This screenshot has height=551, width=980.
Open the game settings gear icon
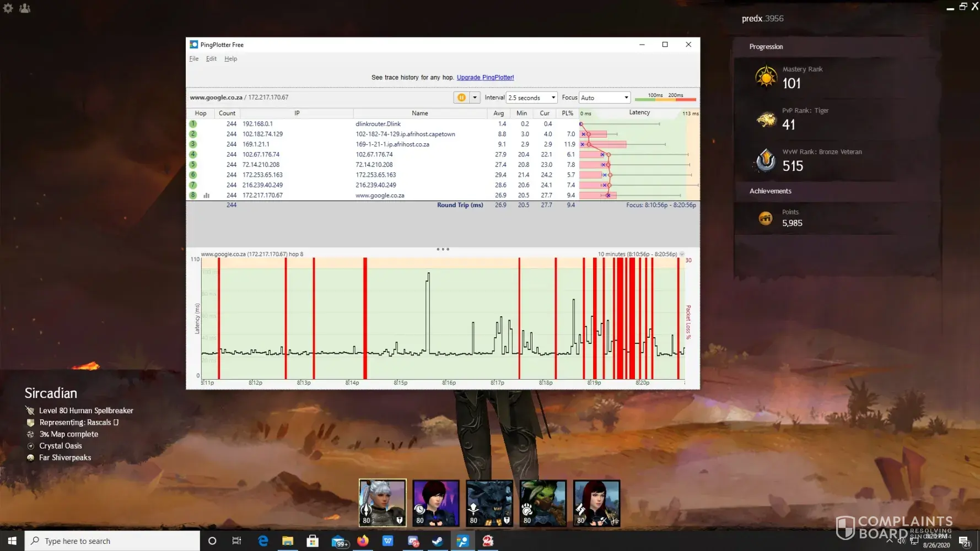8,8
